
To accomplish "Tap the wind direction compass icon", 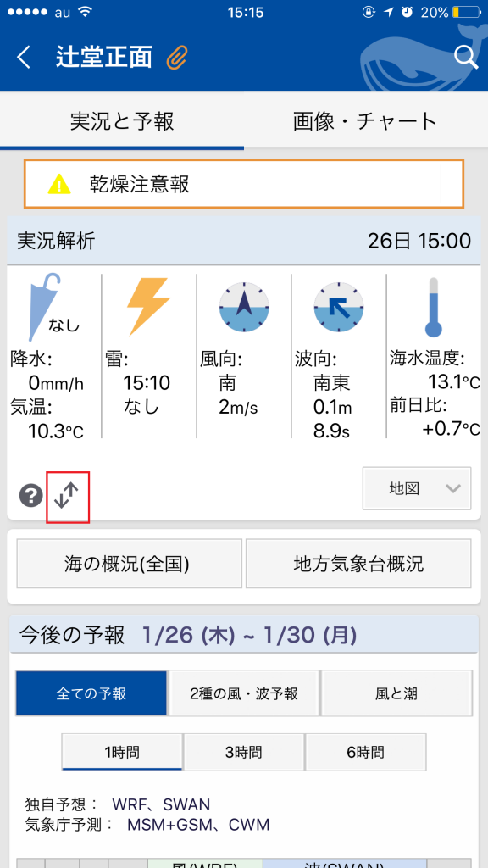I will (x=244, y=306).
